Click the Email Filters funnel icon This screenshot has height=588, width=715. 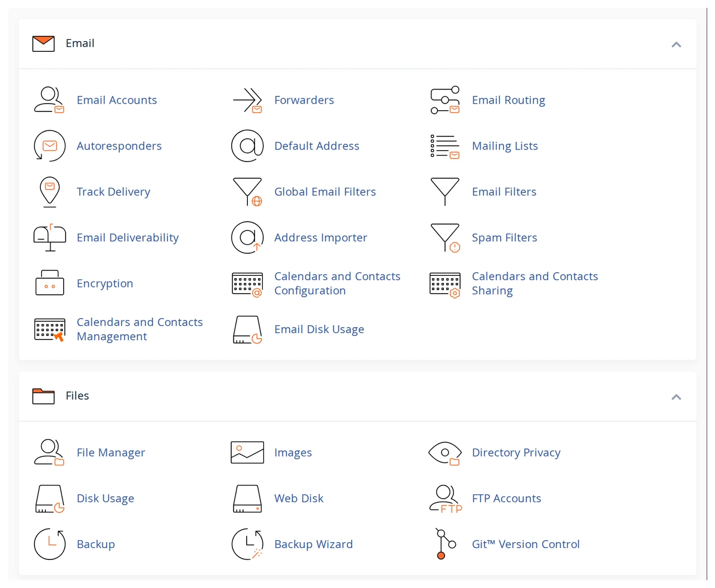pos(445,192)
